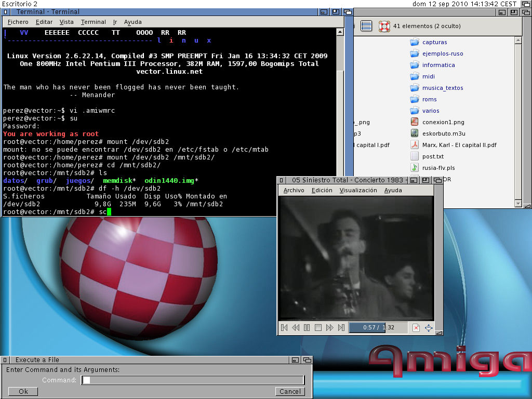Image resolution: width=532 pixels, height=399 pixels.
Task: Open the Ir menu in Terminal
Action: click(115, 22)
